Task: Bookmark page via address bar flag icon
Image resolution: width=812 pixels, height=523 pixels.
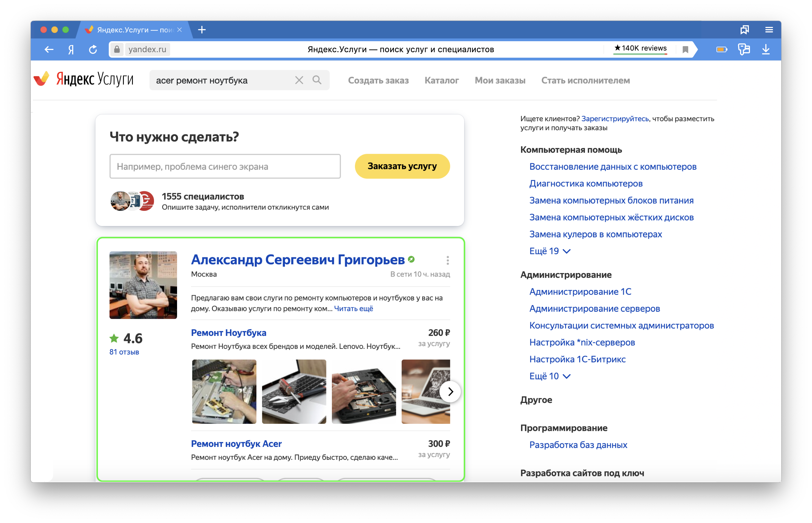Action: (x=685, y=50)
